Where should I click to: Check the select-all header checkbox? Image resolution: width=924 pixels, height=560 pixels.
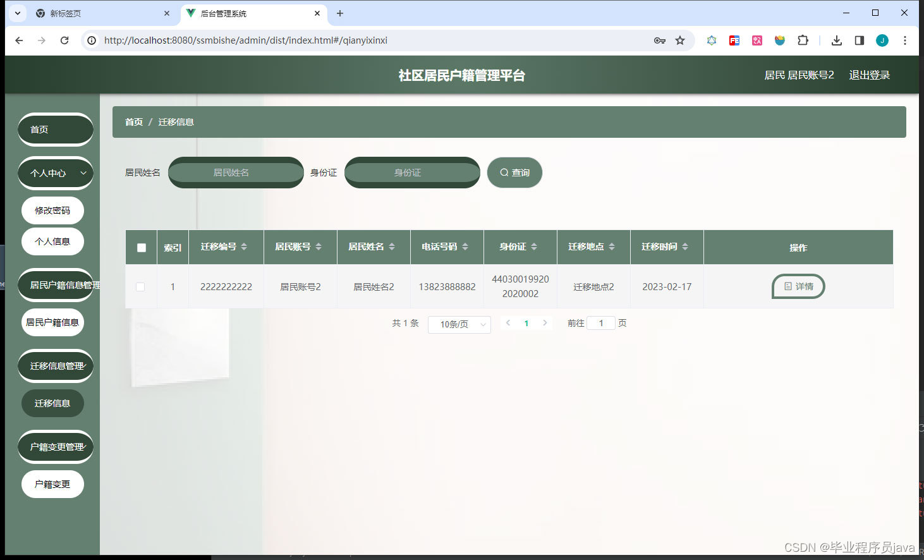142,248
